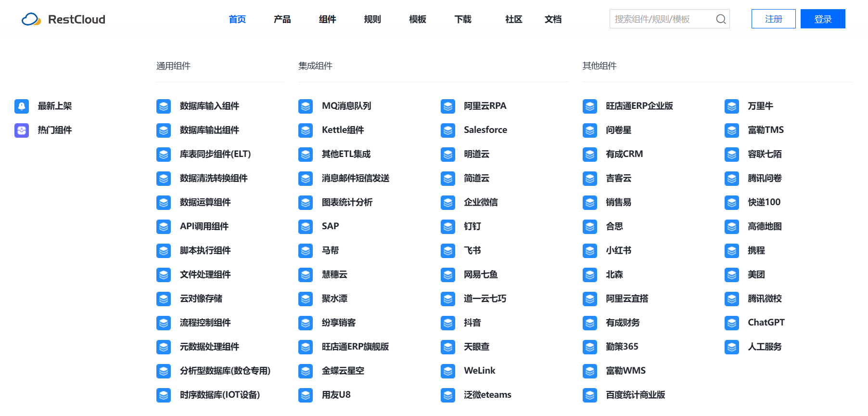868x416 pixels.
Task: Click the icon beside 抖音
Action: pyautogui.click(x=448, y=323)
